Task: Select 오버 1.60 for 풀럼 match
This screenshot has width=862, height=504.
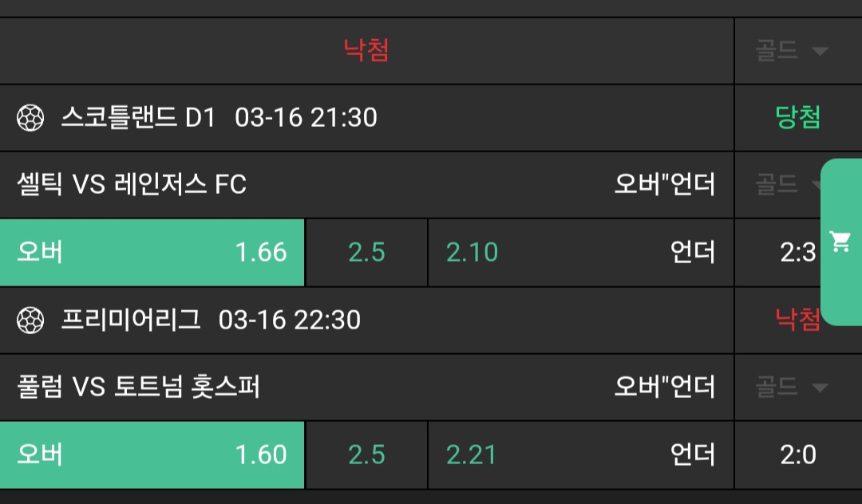Action: 152,455
